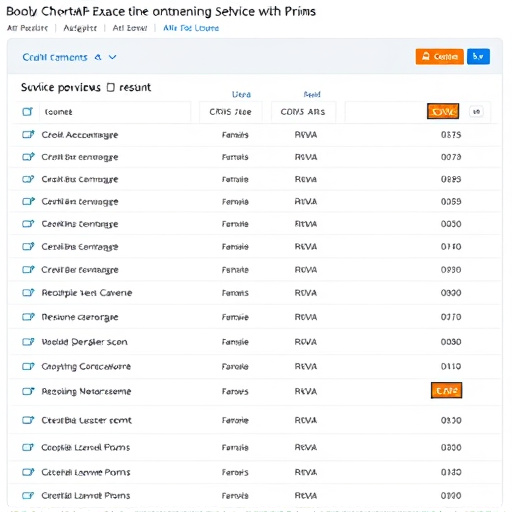Image resolution: width=512 pixels, height=512 pixels.
Task: Toggle the resunt checkbox
Action: pos(111,87)
